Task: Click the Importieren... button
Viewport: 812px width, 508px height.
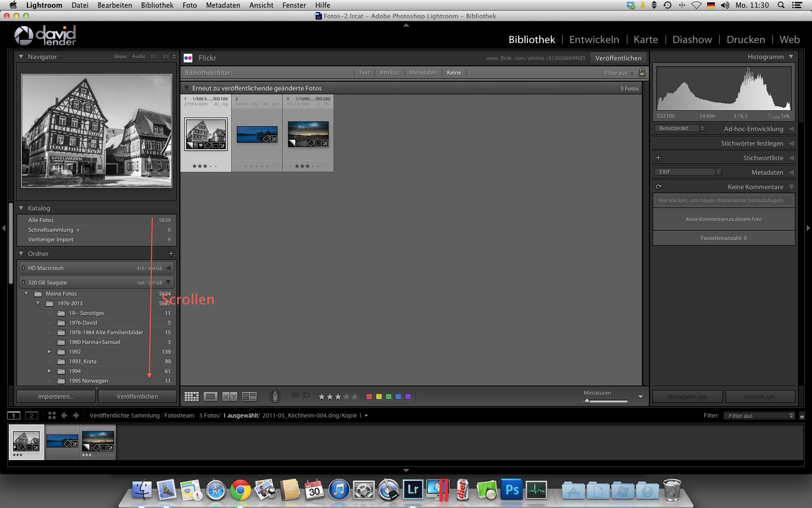Action: [56, 396]
